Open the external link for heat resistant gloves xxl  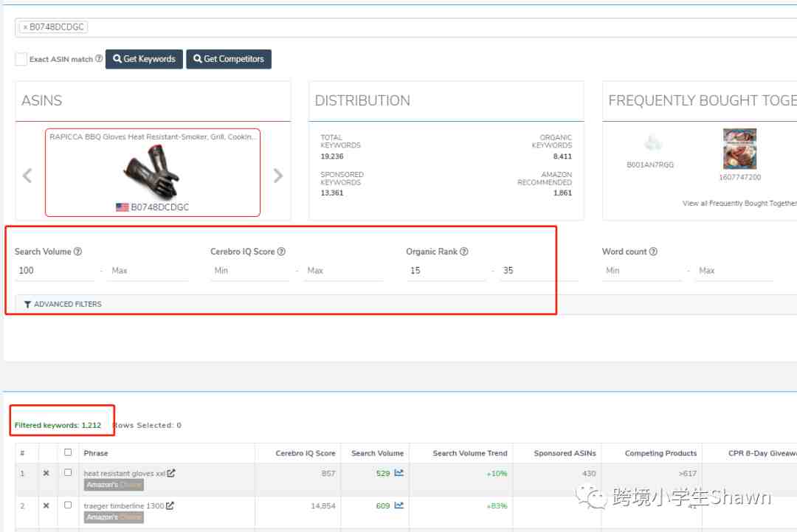coord(170,473)
